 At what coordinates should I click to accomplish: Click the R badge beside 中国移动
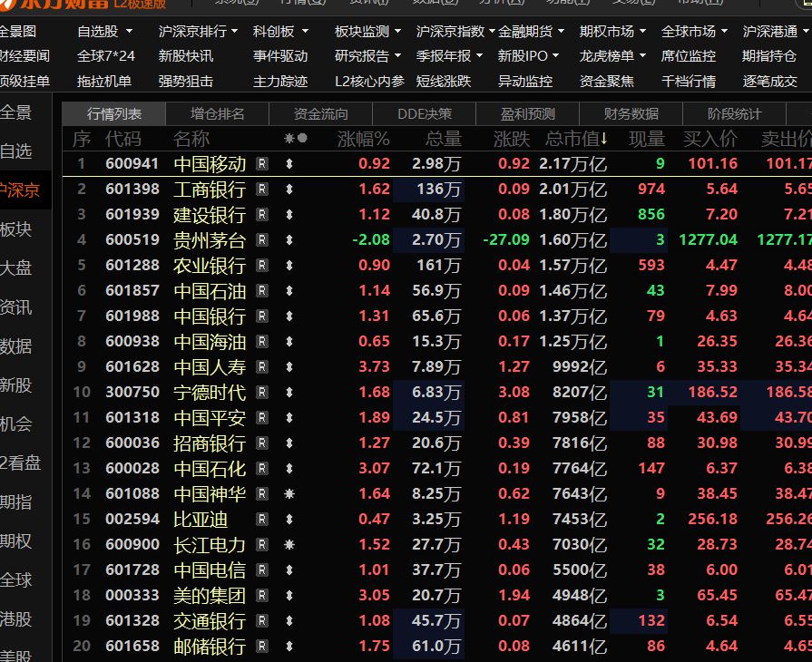coord(262,164)
